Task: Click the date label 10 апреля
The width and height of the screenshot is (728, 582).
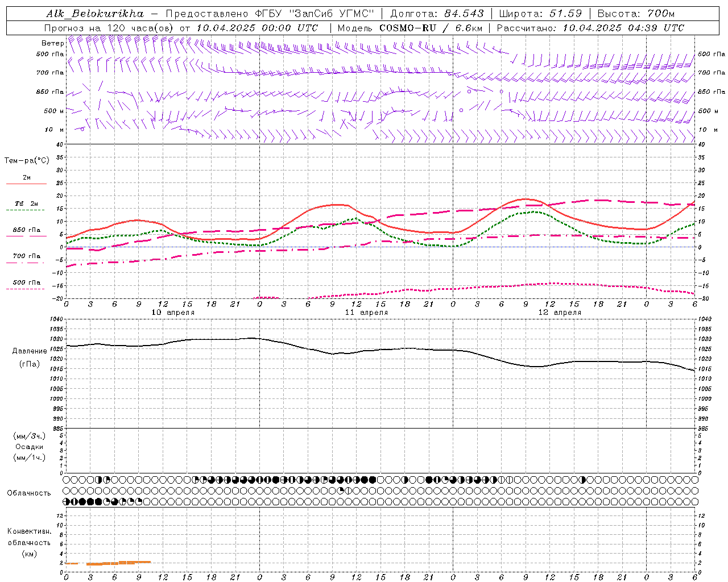Action: click(173, 313)
